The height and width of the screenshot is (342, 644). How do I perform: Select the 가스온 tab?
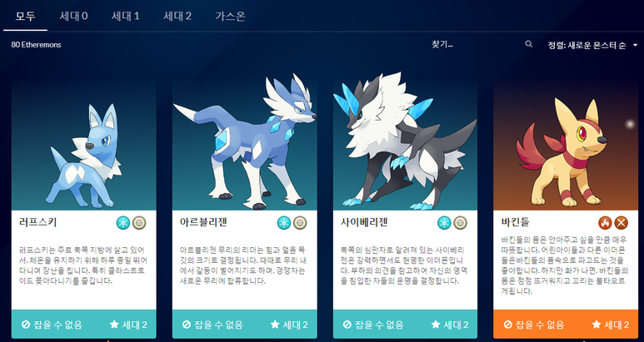pos(231,17)
